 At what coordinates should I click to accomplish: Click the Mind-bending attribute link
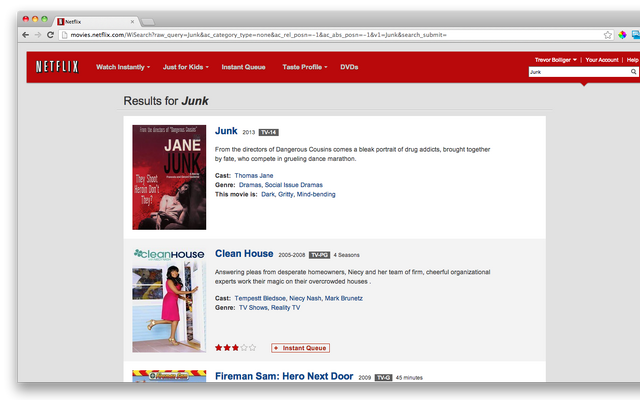316,194
